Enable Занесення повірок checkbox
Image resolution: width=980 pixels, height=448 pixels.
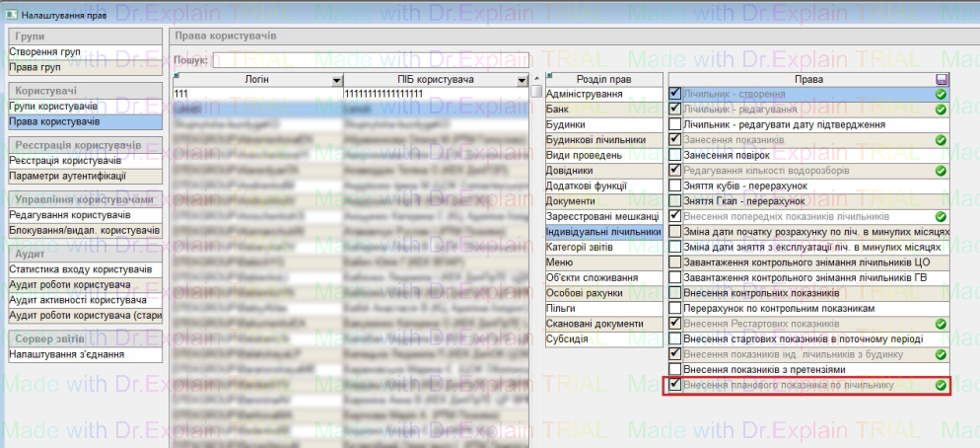pyautogui.click(x=675, y=155)
